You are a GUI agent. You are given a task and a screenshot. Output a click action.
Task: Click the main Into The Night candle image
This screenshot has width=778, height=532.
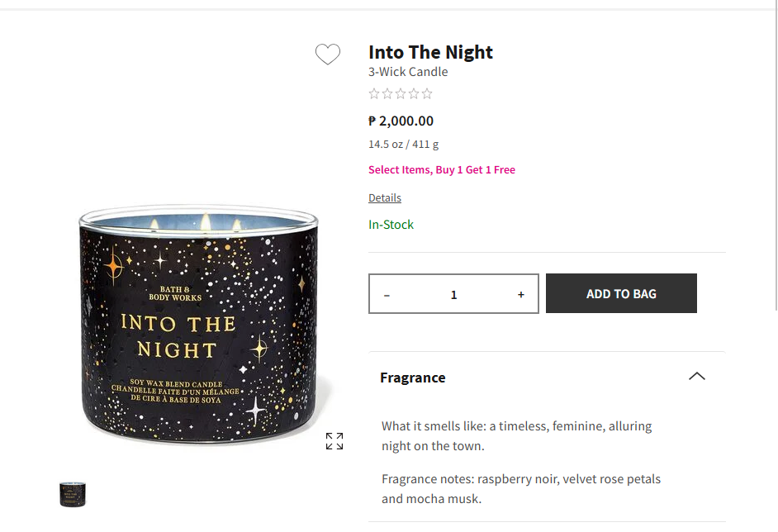pos(198,326)
